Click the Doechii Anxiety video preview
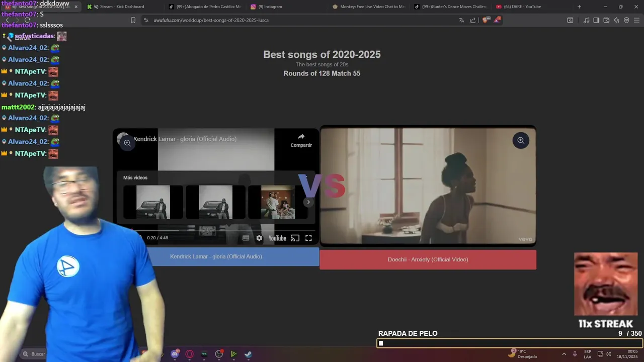 (428, 185)
